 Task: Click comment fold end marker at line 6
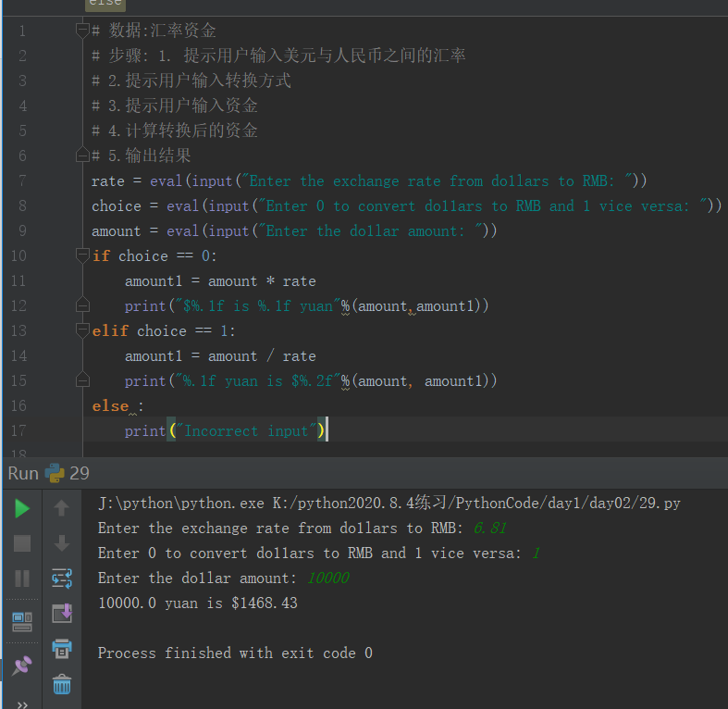pos(82,155)
